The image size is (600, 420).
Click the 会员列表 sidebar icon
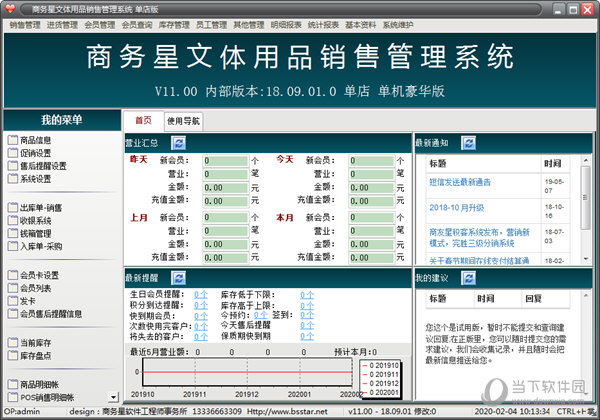[13, 288]
